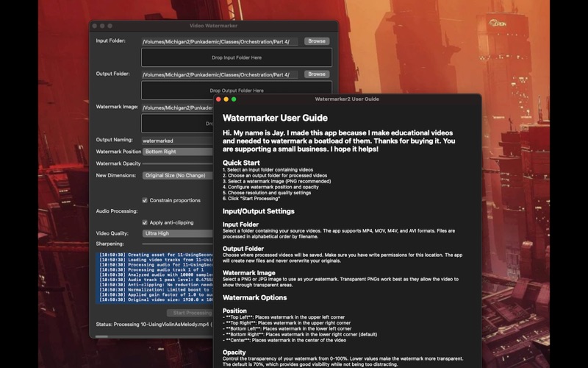Click the Start Processing button
This screenshot has height=368, width=588.
190,313
